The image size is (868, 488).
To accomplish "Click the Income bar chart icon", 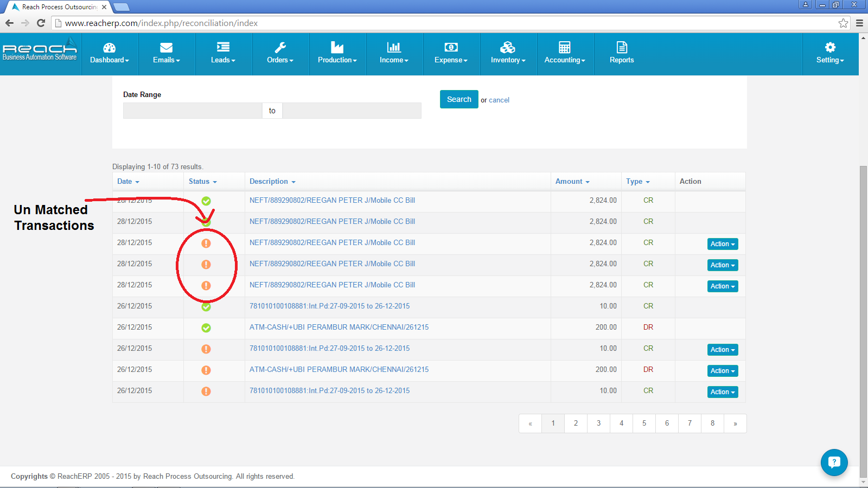I will pos(394,47).
